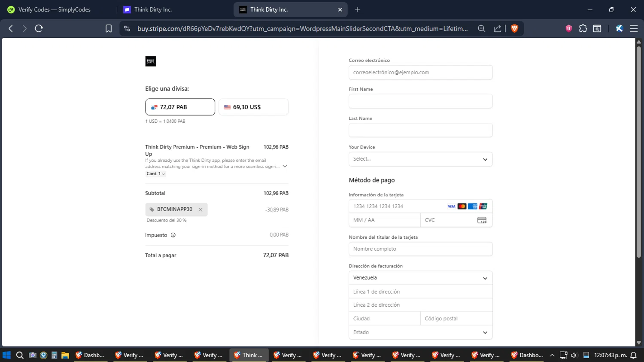Open a new browser tab

click(357, 9)
